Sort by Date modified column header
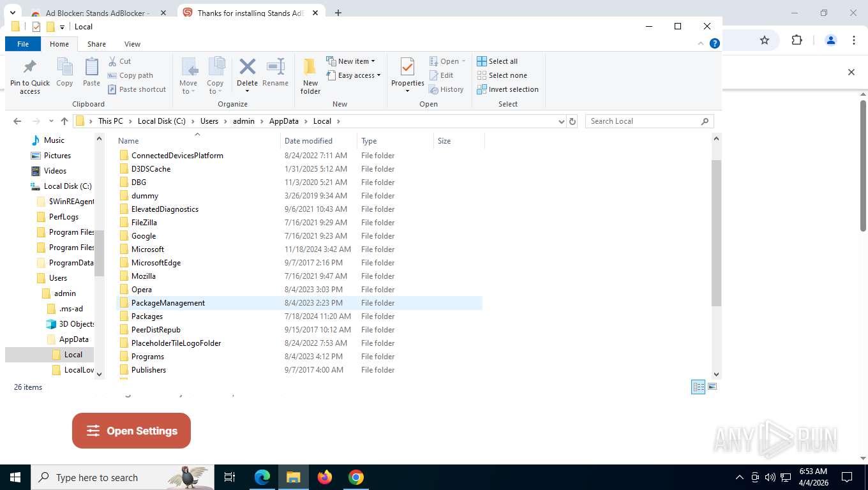Screen dimensions: 868x490 tap(318, 141)
